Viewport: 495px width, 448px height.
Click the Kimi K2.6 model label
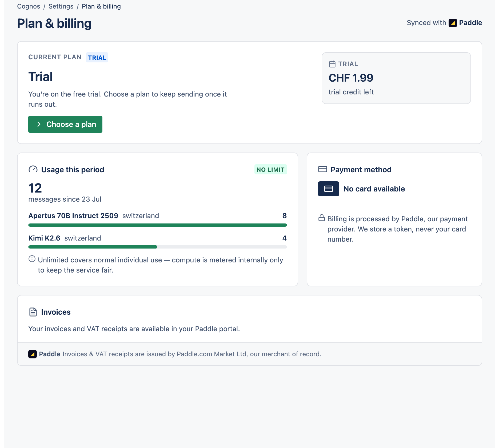point(44,238)
